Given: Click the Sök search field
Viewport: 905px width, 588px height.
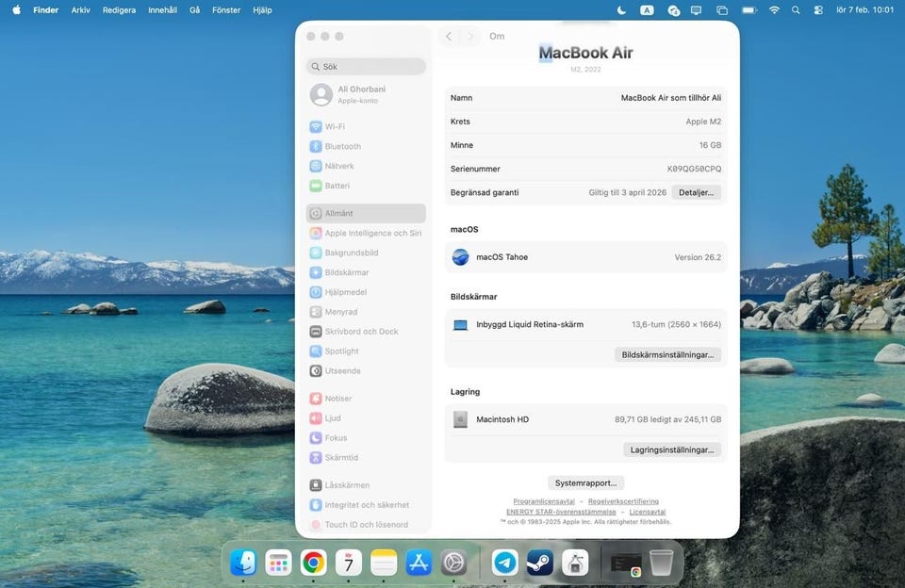Looking at the screenshot, I should [x=366, y=67].
